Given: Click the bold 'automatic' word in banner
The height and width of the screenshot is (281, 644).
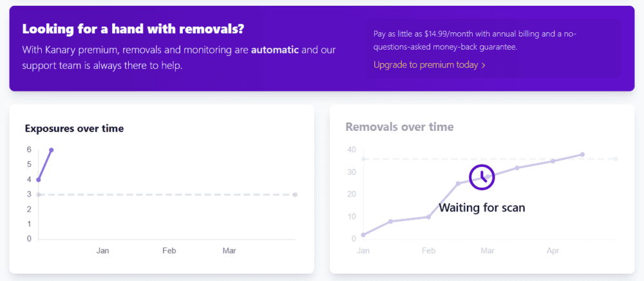Looking at the screenshot, I should pos(275,50).
